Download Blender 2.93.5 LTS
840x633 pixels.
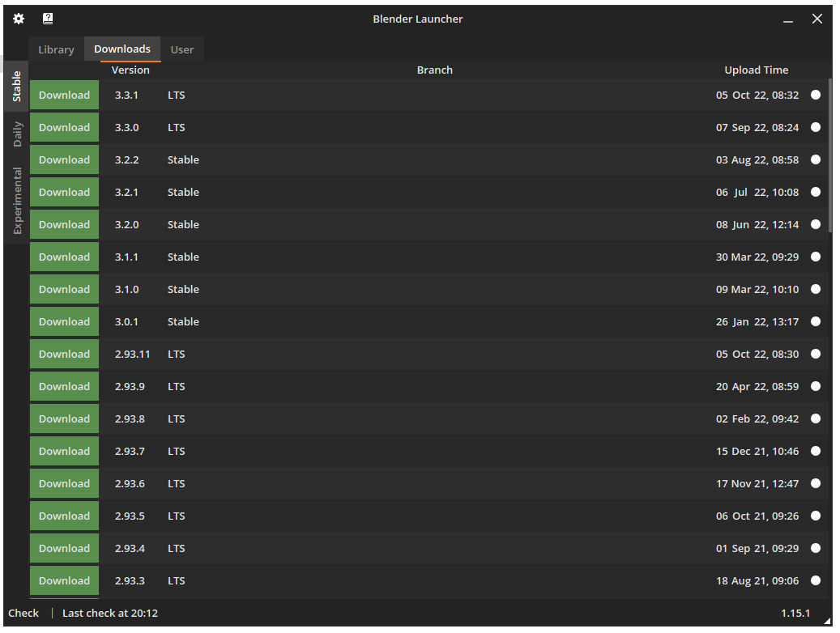(64, 516)
